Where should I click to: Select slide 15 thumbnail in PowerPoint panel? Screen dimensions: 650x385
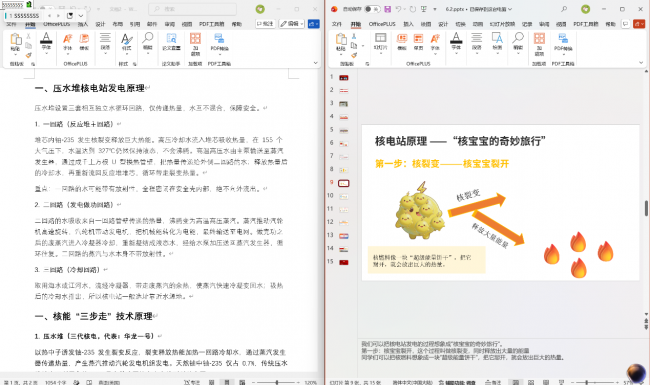point(344,262)
